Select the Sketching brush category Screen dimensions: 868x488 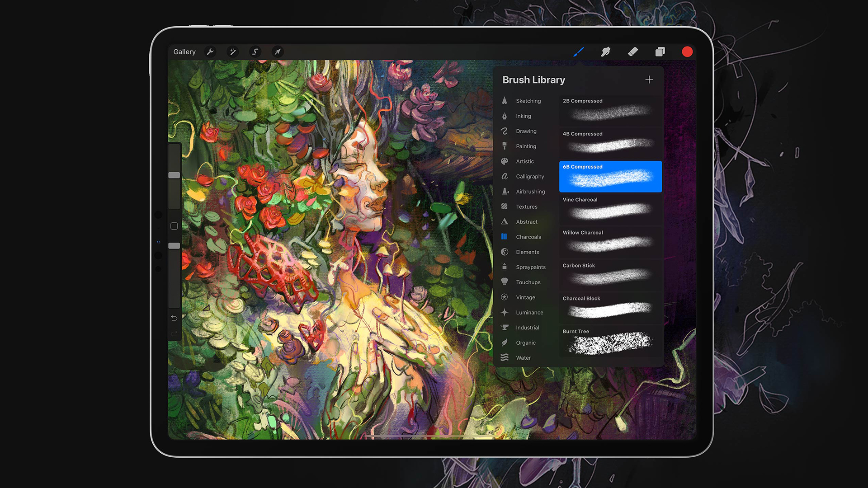tap(528, 100)
